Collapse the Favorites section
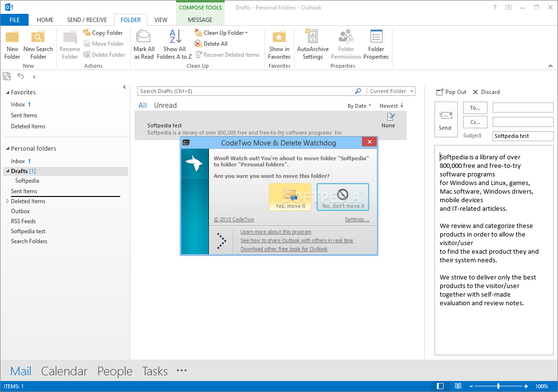This screenshot has height=392, width=558. (x=8, y=93)
